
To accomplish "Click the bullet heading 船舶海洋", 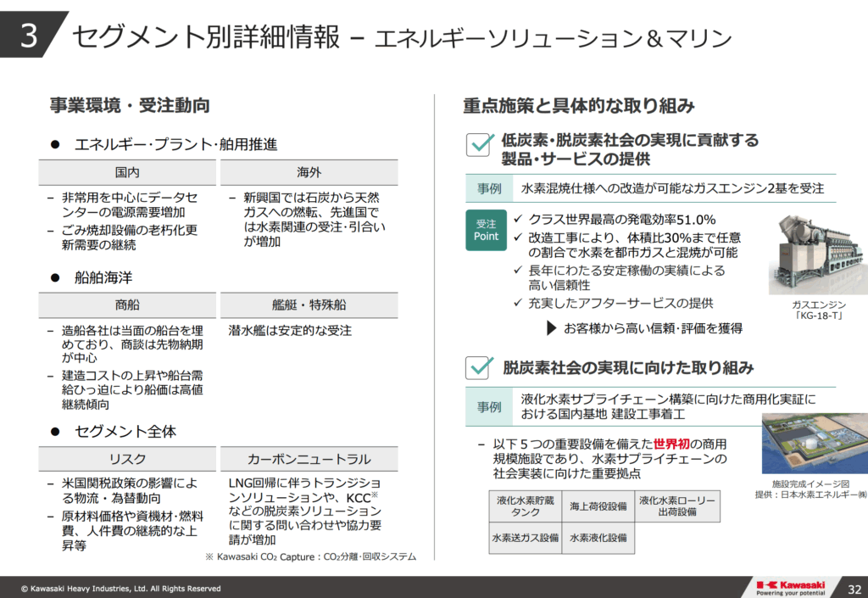I will pyautogui.click(x=103, y=277).
